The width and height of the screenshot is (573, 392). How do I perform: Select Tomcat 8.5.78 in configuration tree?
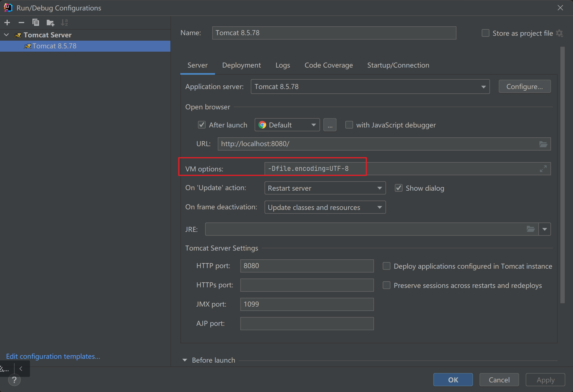(x=85, y=46)
